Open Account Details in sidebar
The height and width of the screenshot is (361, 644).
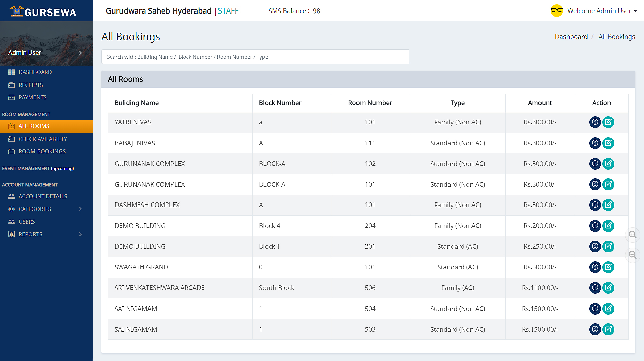pyautogui.click(x=43, y=196)
